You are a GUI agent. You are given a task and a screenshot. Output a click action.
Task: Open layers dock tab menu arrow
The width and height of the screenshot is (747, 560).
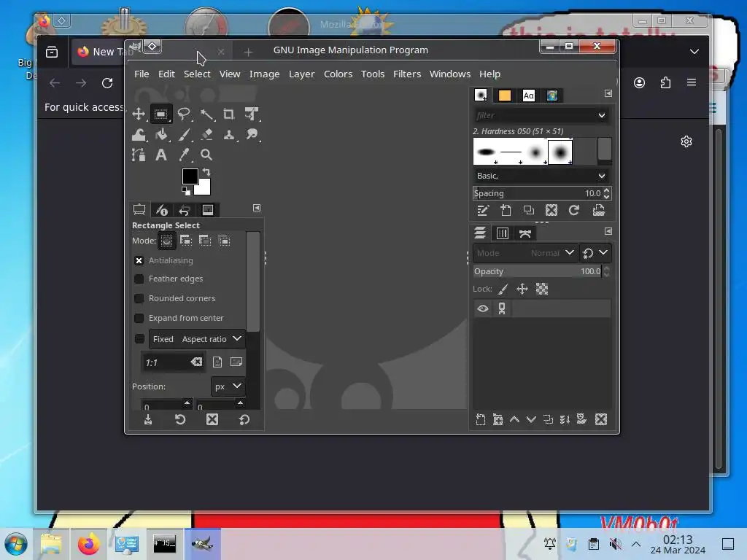tap(608, 231)
